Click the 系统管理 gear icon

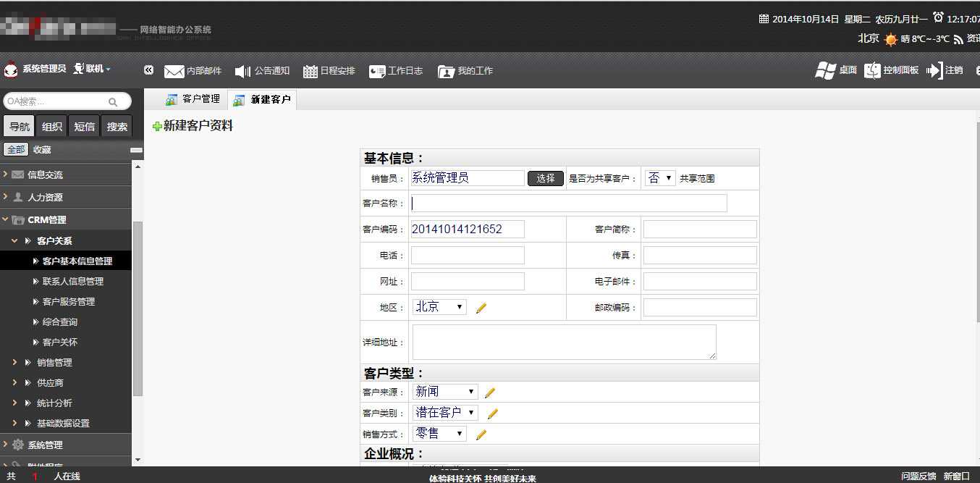pyautogui.click(x=18, y=445)
